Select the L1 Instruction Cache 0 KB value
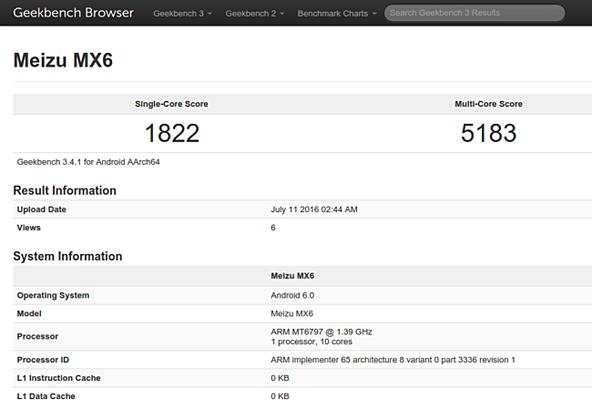The image size is (592, 400). click(x=280, y=378)
